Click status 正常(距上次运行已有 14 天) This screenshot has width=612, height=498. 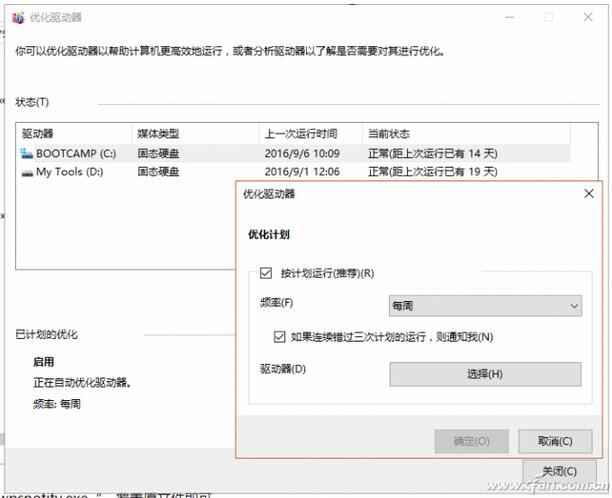pos(432,153)
